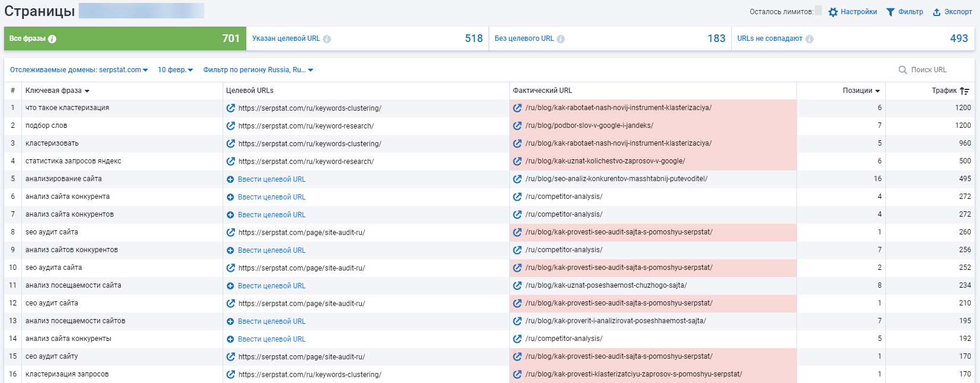Open actual URL icon for podbor-slov-v-google-i-jandeks

pyautogui.click(x=518, y=125)
